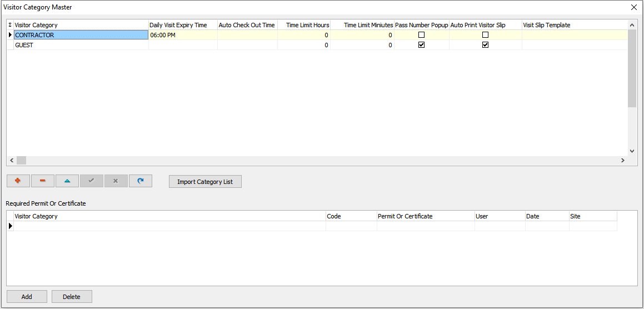Image resolution: width=644 pixels, height=309 pixels.
Task: Enable Pass Number Popup for CONTRACTOR
Action: [421, 35]
